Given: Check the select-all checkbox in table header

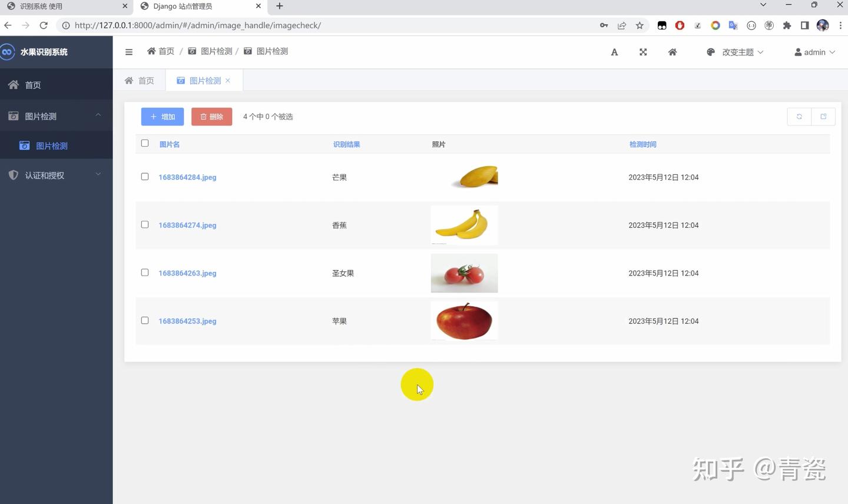Looking at the screenshot, I should [144, 142].
